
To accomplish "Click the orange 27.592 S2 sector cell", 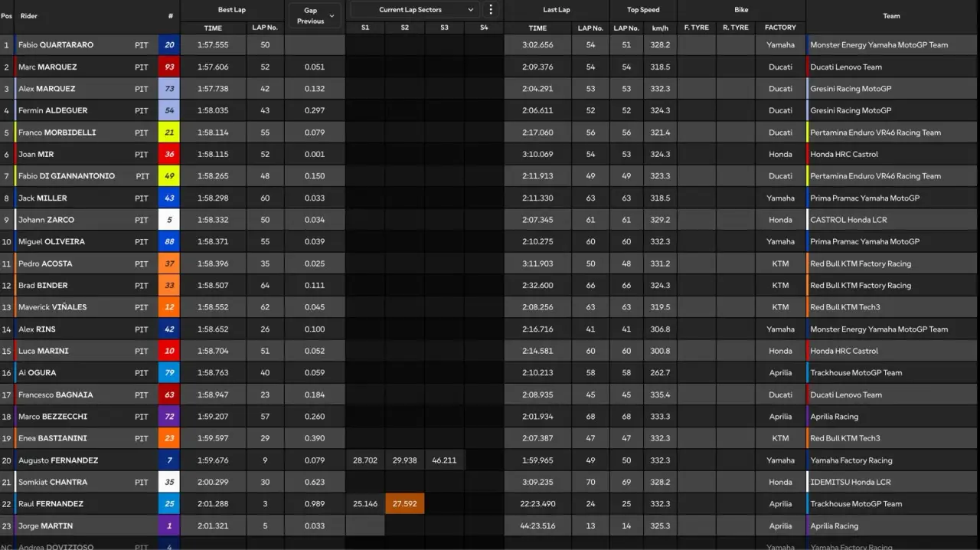I will tap(405, 504).
